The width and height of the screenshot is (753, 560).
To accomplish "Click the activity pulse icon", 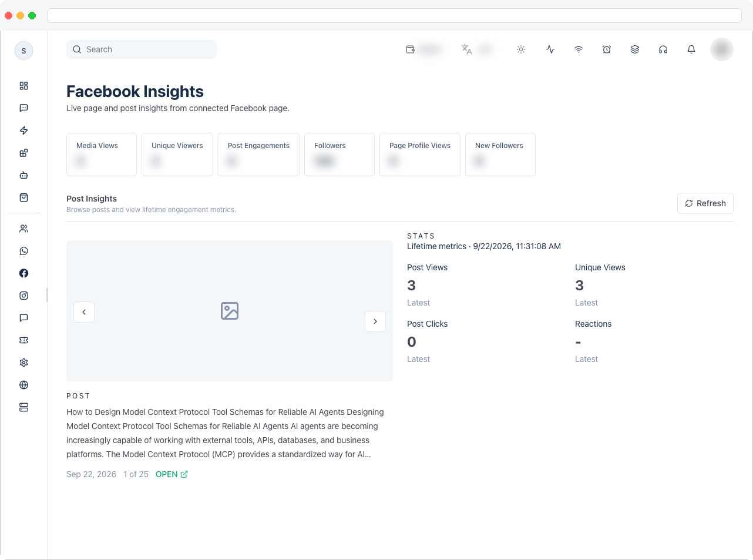I will [x=550, y=49].
